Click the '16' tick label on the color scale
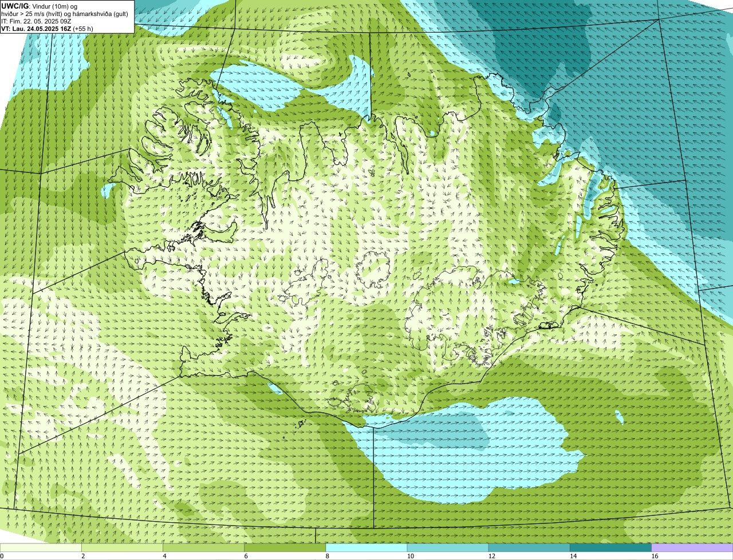This screenshot has height=560, width=733. (655, 556)
